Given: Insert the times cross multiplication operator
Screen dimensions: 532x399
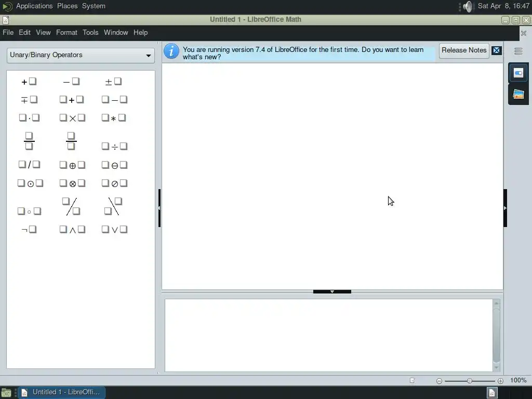Looking at the screenshot, I should click(x=72, y=118).
